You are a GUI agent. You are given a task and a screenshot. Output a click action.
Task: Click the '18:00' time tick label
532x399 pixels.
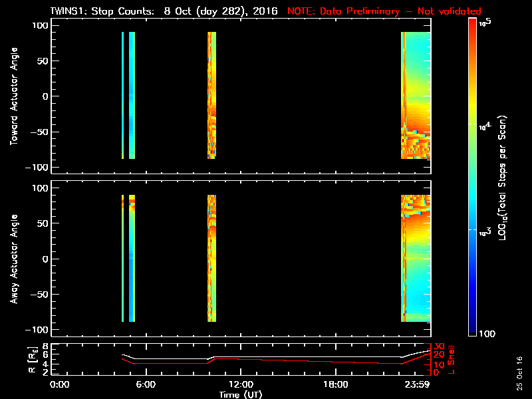click(336, 384)
